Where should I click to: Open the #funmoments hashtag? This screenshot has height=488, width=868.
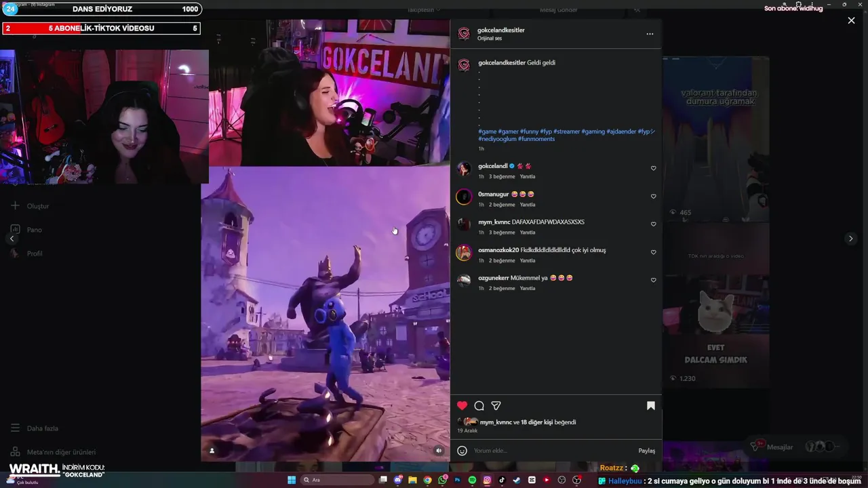click(x=536, y=139)
